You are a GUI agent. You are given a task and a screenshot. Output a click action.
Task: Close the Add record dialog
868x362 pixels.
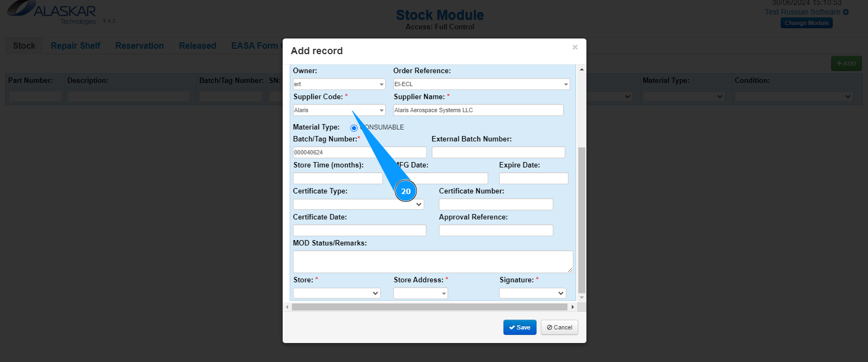pos(575,47)
